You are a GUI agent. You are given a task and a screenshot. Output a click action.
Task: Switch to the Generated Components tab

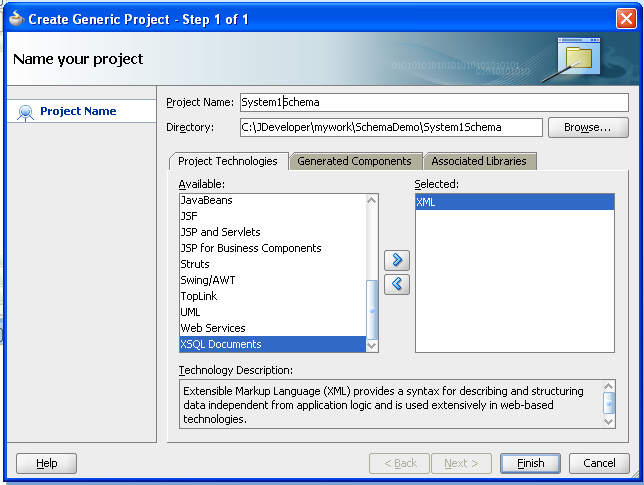pos(354,161)
